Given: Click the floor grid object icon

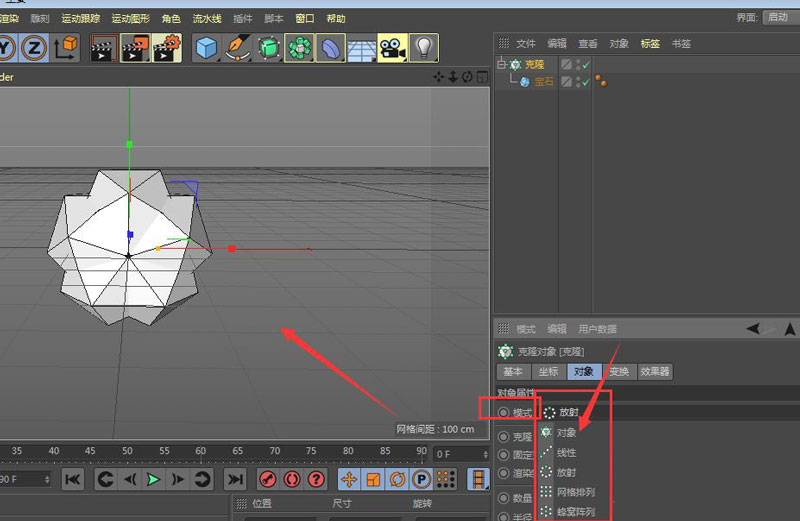Looking at the screenshot, I should [x=361, y=47].
